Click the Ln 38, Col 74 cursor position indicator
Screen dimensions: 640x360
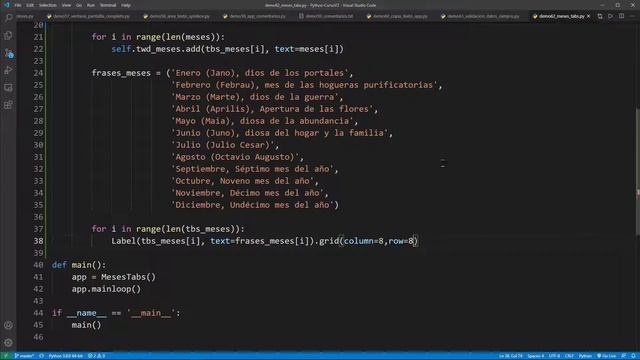[x=511, y=356]
